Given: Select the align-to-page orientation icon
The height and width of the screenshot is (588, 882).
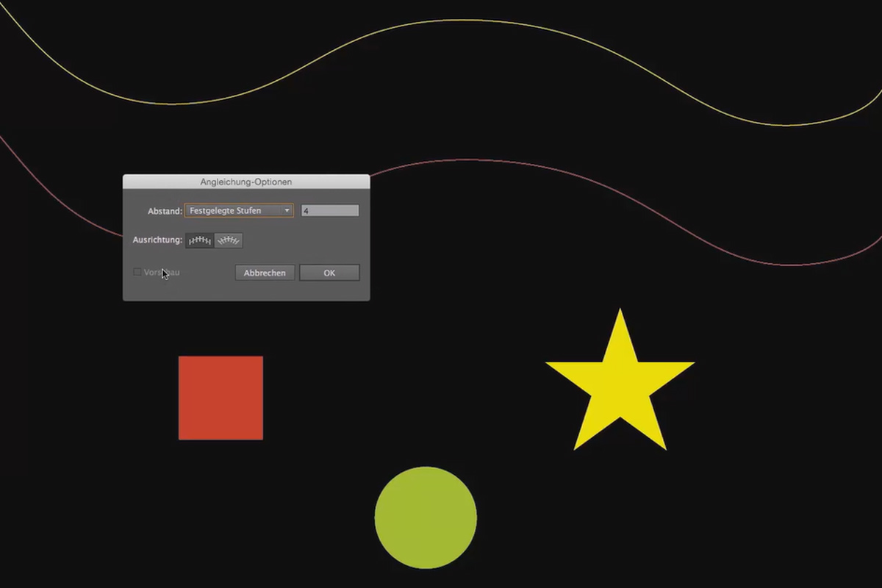Looking at the screenshot, I should point(200,240).
